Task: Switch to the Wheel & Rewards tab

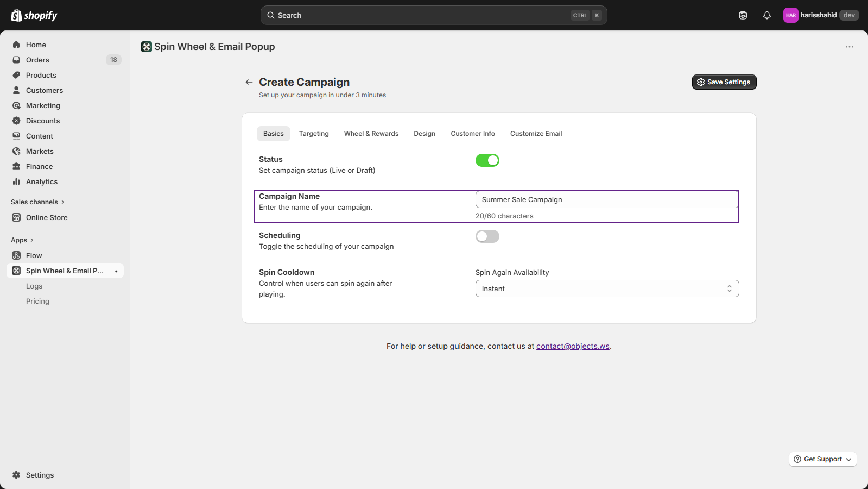Action: tap(371, 134)
